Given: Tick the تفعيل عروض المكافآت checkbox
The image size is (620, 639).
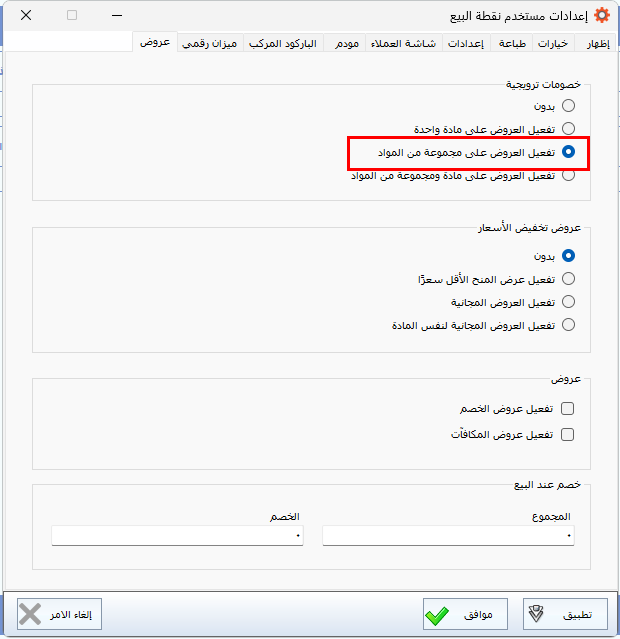Looking at the screenshot, I should (568, 435).
